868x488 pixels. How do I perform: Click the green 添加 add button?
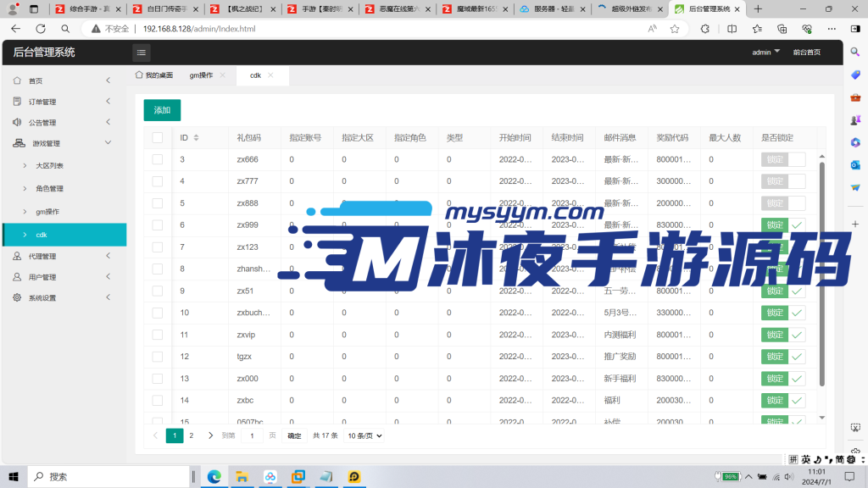point(163,110)
